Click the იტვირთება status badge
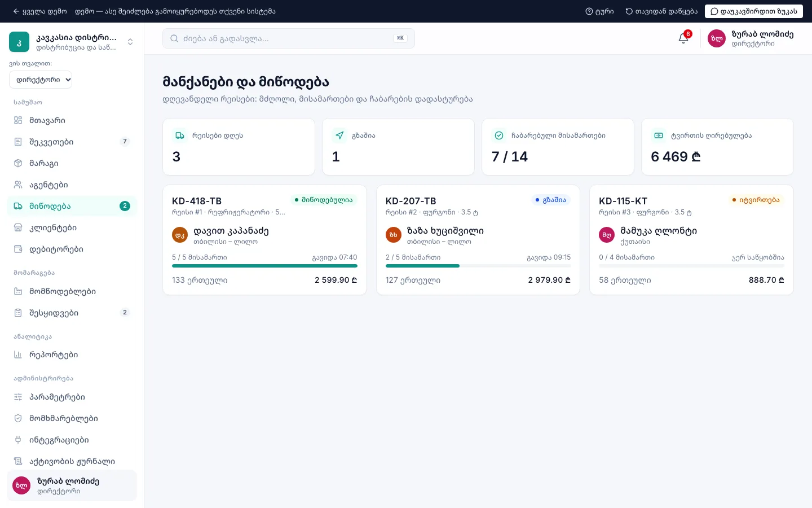Viewport: 812px width, 508px height. (x=756, y=200)
